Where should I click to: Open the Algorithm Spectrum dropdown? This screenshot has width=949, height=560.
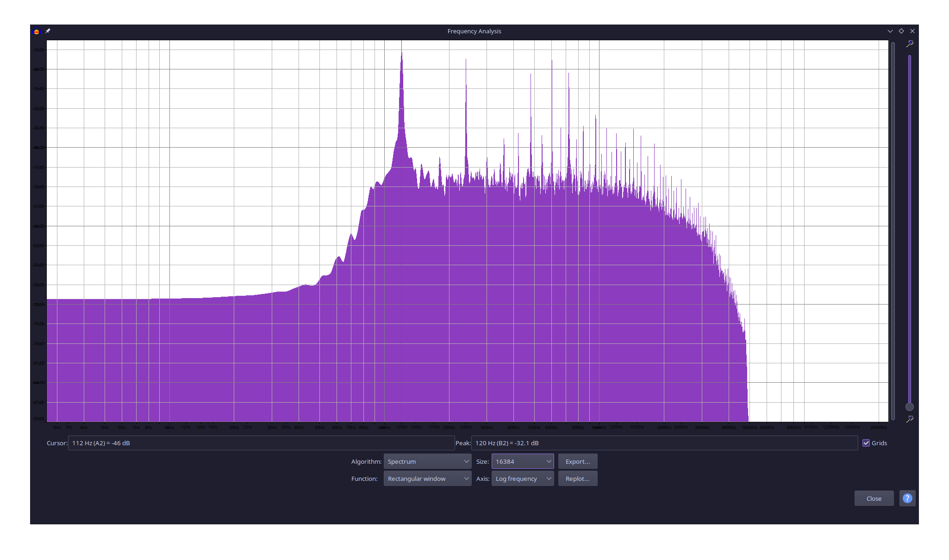click(x=427, y=461)
